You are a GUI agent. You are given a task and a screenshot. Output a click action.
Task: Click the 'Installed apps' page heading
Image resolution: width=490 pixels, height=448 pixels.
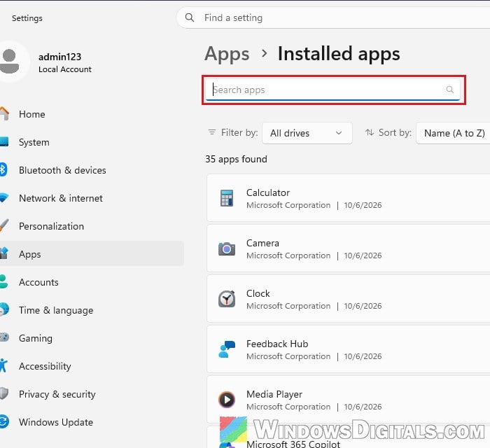[x=339, y=54]
